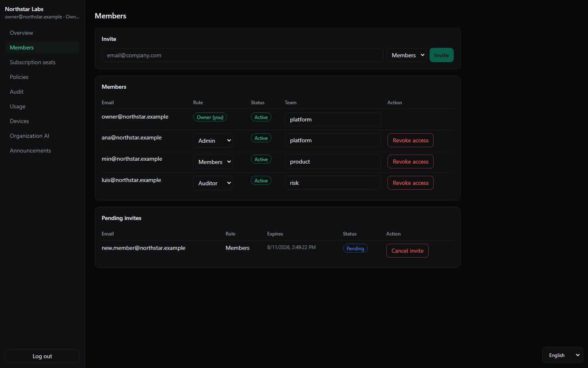588x368 pixels.
Task: Edit the risk team field
Action: pos(333,183)
